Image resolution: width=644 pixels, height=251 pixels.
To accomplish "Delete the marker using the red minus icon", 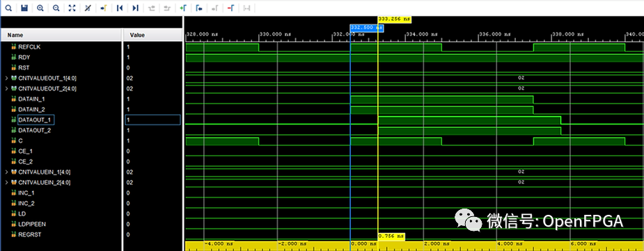I will click(x=231, y=8).
